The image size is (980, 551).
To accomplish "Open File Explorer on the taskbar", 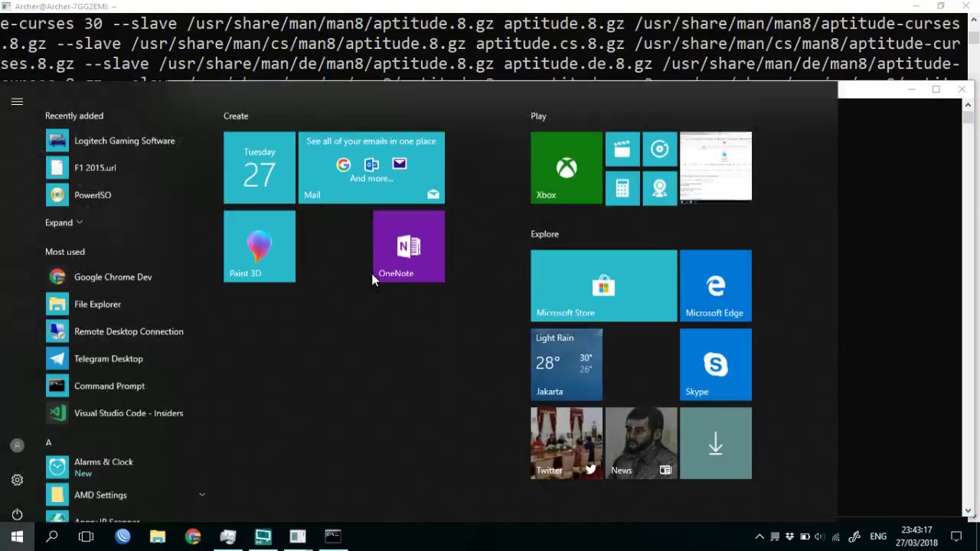I will click(x=158, y=536).
